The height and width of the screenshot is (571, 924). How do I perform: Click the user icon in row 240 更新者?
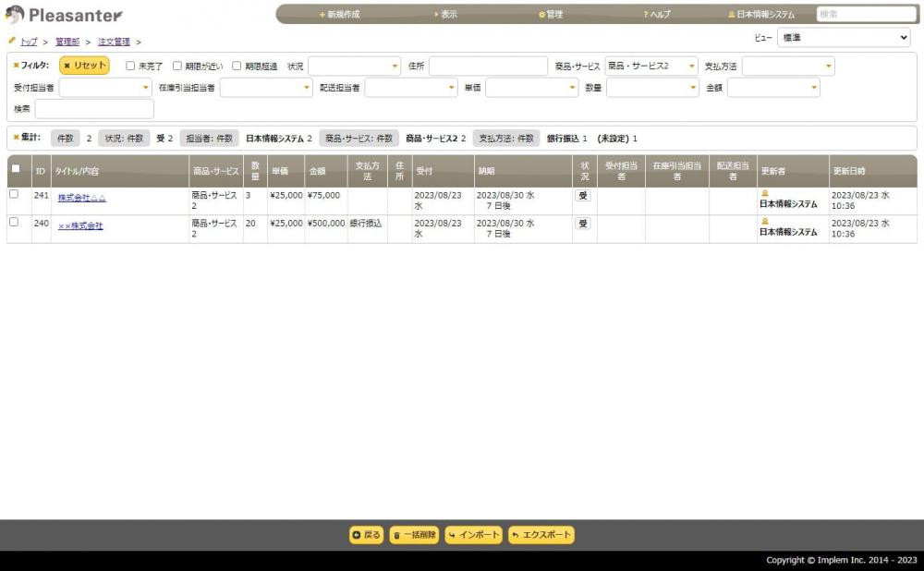click(x=764, y=222)
